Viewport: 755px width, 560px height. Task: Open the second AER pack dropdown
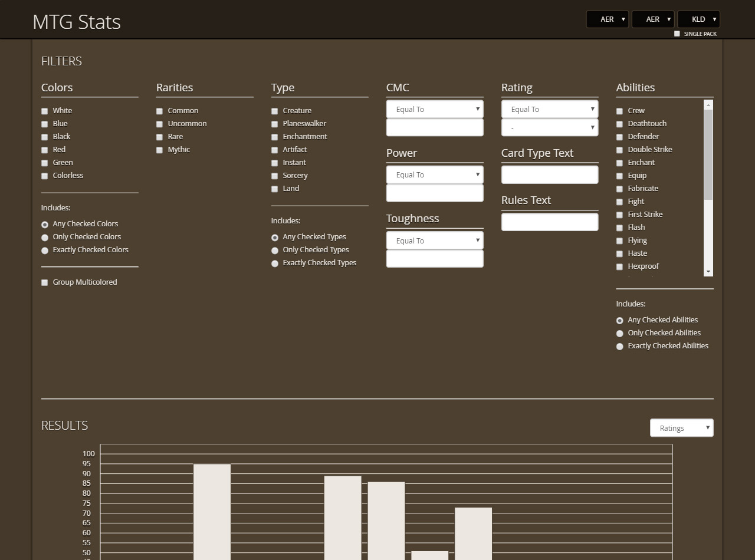pyautogui.click(x=653, y=19)
